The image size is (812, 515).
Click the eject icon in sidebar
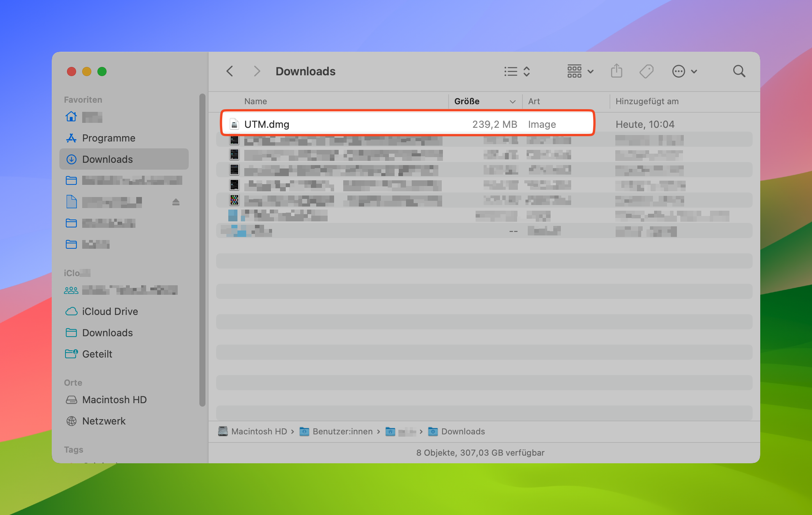175,202
